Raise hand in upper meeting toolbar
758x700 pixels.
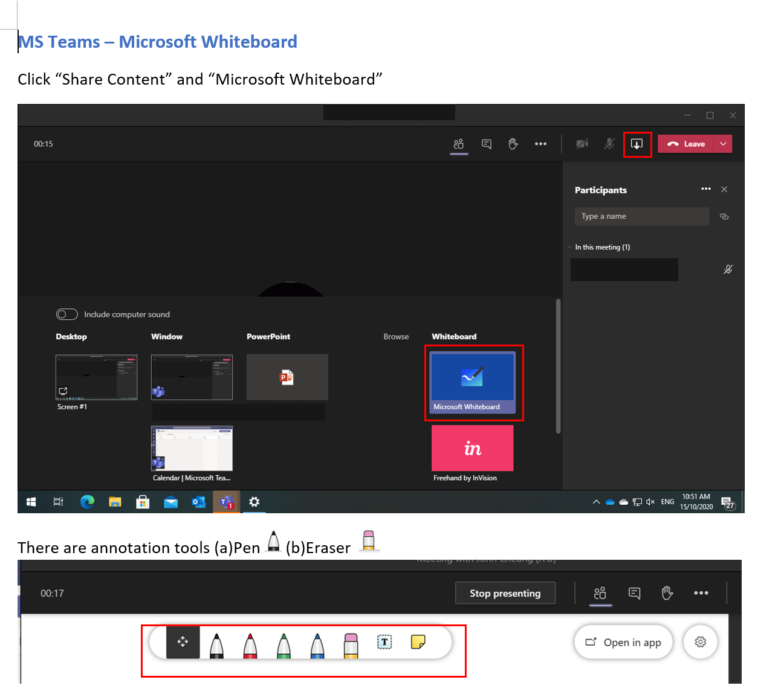tap(513, 144)
